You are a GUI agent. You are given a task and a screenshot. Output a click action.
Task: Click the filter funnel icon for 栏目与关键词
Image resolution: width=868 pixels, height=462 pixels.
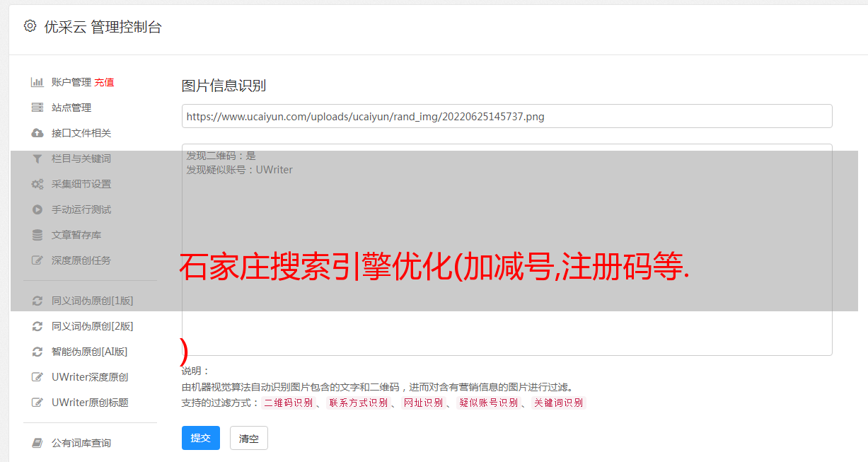click(37, 158)
